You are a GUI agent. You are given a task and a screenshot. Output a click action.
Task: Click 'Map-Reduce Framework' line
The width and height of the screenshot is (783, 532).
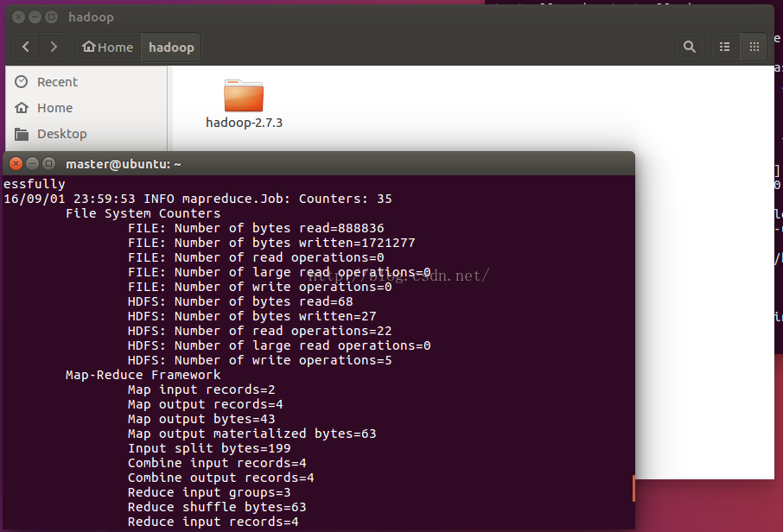click(143, 375)
